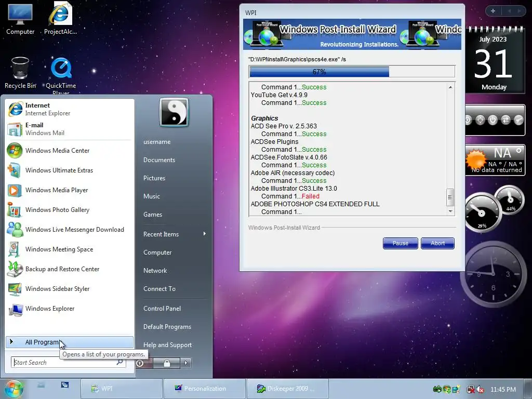Click the network tray icon with red X
Image resolution: width=532 pixels, height=399 pixels.
[471, 389]
